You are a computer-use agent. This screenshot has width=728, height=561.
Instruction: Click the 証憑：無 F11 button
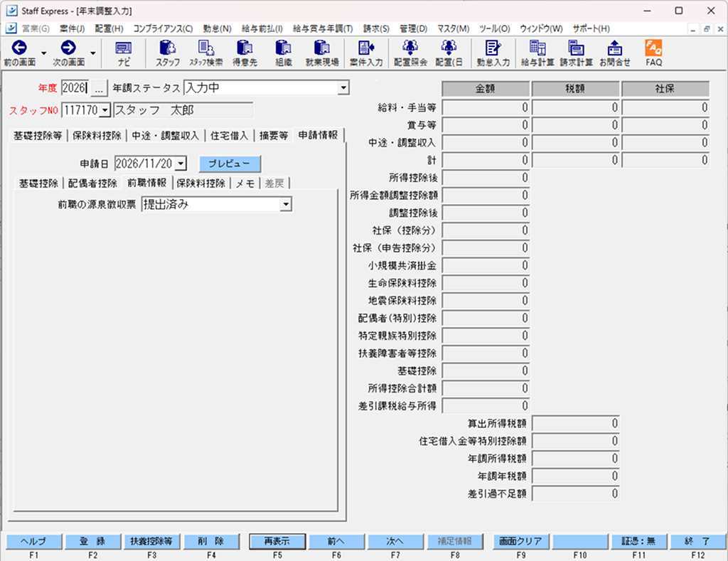[x=639, y=542]
